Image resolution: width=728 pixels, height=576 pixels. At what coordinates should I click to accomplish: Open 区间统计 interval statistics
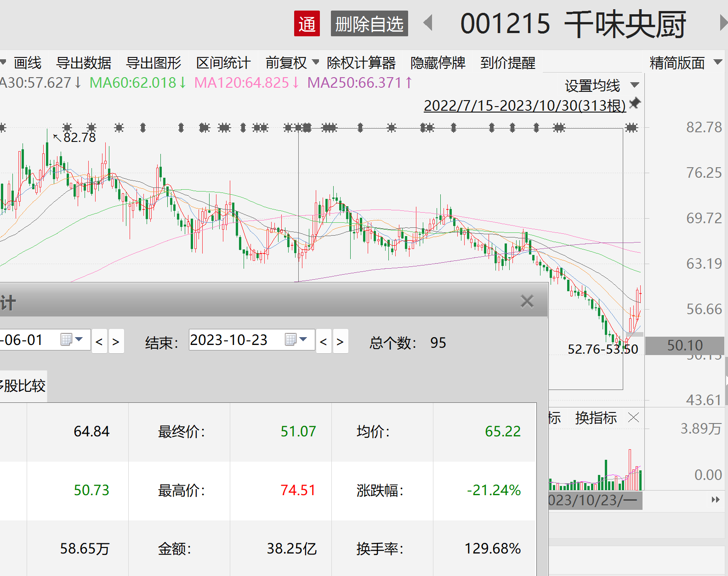pos(223,63)
